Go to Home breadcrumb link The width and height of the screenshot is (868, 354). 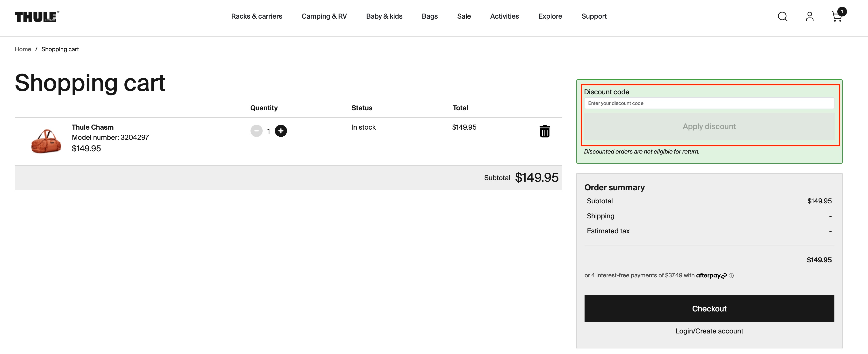pyautogui.click(x=23, y=49)
